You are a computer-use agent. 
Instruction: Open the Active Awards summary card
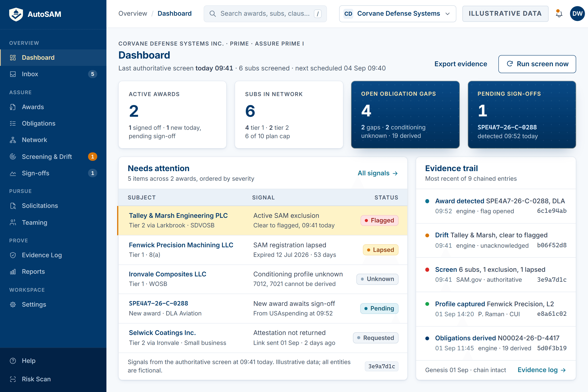point(172,115)
